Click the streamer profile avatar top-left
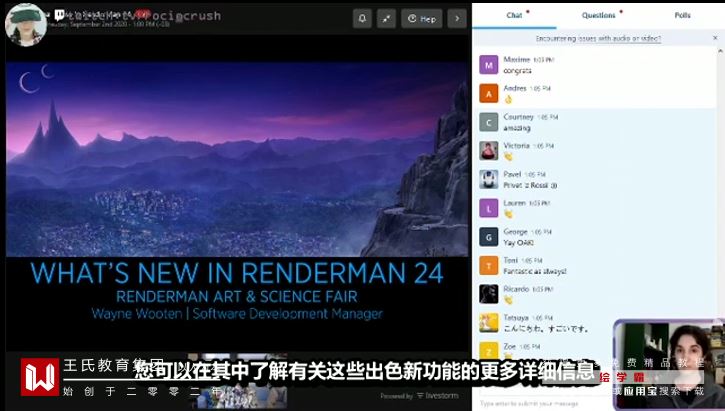This screenshot has width=725, height=411. coord(25,25)
